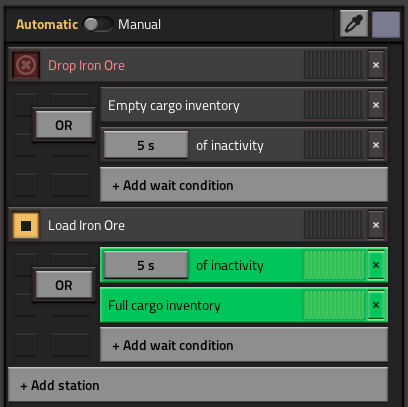Toggle the OR comparator under Load Iron Ore
This screenshot has height=407, width=408.
point(64,285)
